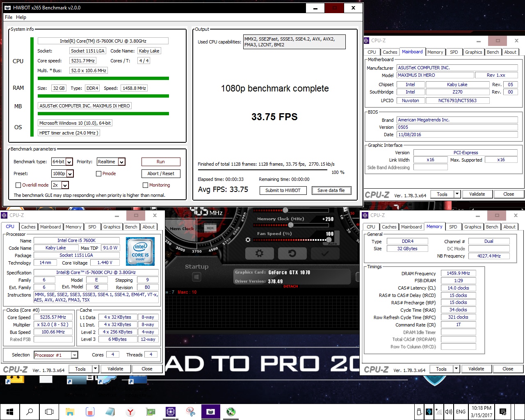Click Tools button in CPU-Z Memory window
The image size is (525, 420).
tap(441, 369)
